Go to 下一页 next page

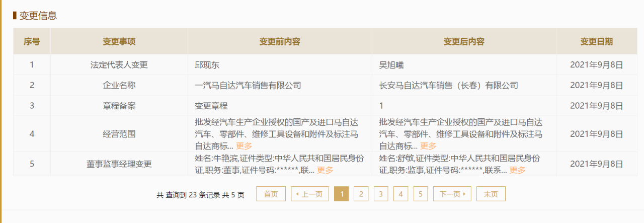tap(452, 194)
